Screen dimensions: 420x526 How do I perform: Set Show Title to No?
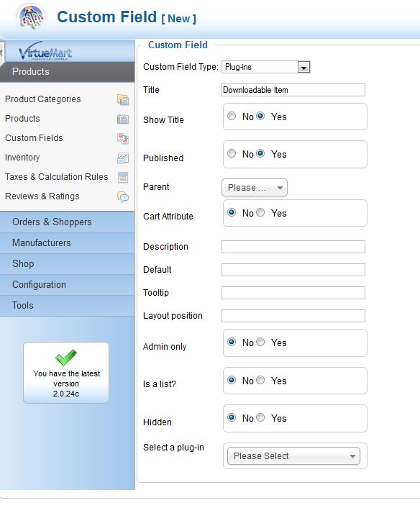pos(232,116)
